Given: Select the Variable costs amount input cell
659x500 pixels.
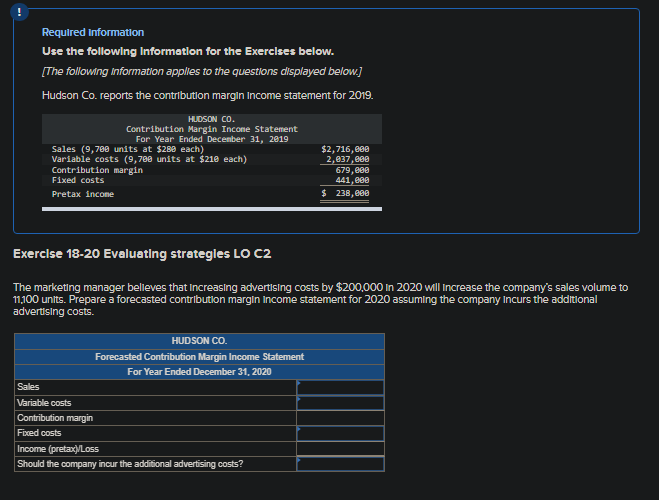Looking at the screenshot, I should (340, 403).
